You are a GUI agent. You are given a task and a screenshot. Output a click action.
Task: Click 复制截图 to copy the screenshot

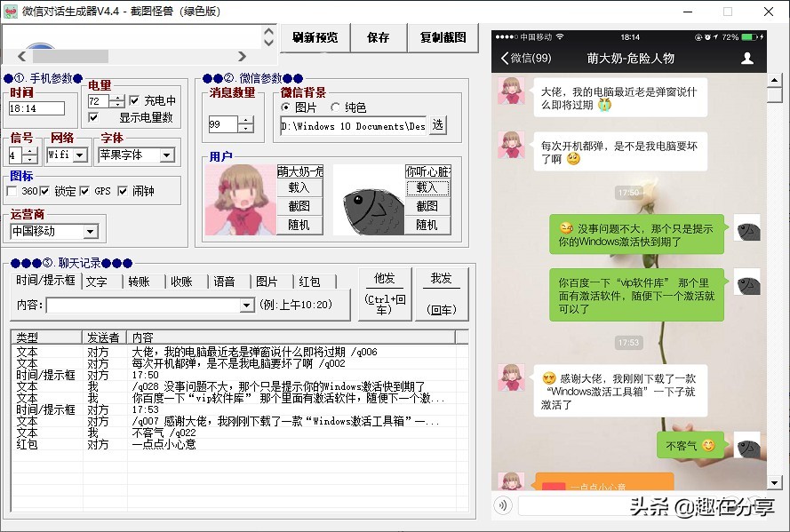point(442,38)
